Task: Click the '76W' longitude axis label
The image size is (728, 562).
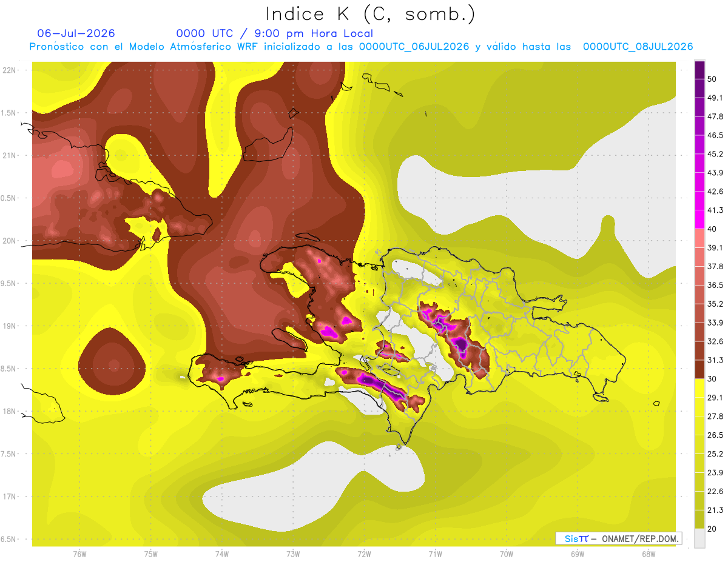Action: (x=79, y=554)
